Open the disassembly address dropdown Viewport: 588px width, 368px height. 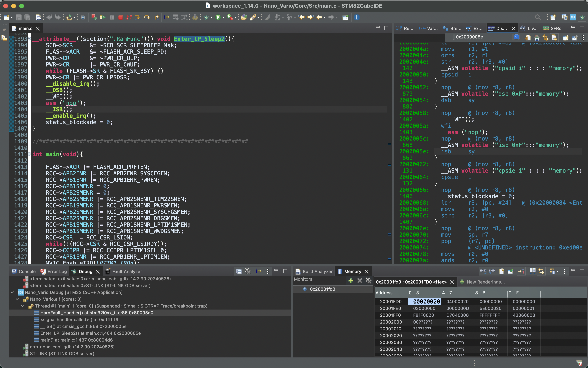click(x=516, y=37)
